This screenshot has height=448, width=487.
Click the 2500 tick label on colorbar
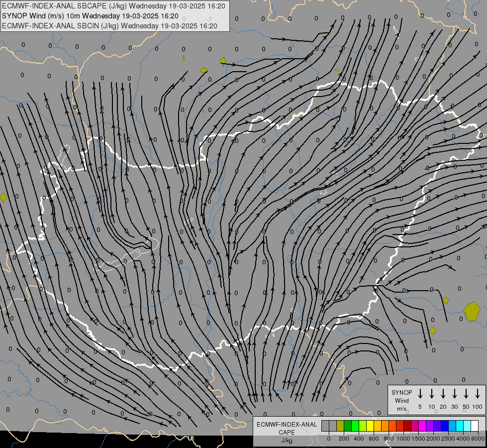[x=448, y=439]
